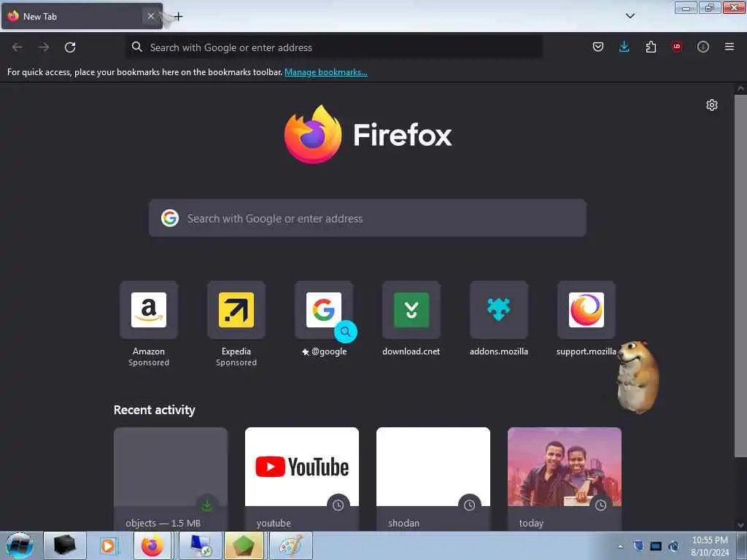Open the youtube recent activity card
Image resolution: width=747 pixels, height=560 pixels.
[x=302, y=479]
